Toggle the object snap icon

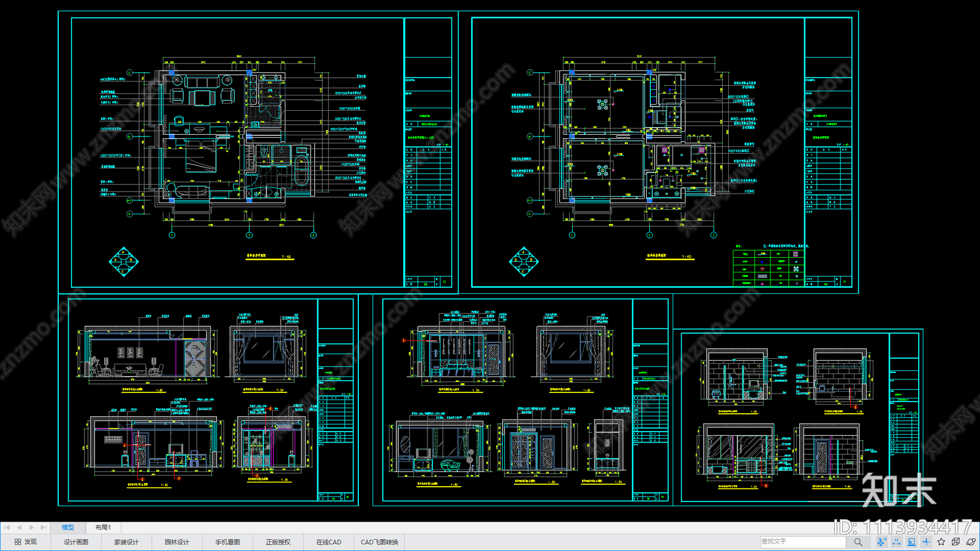[881, 542]
